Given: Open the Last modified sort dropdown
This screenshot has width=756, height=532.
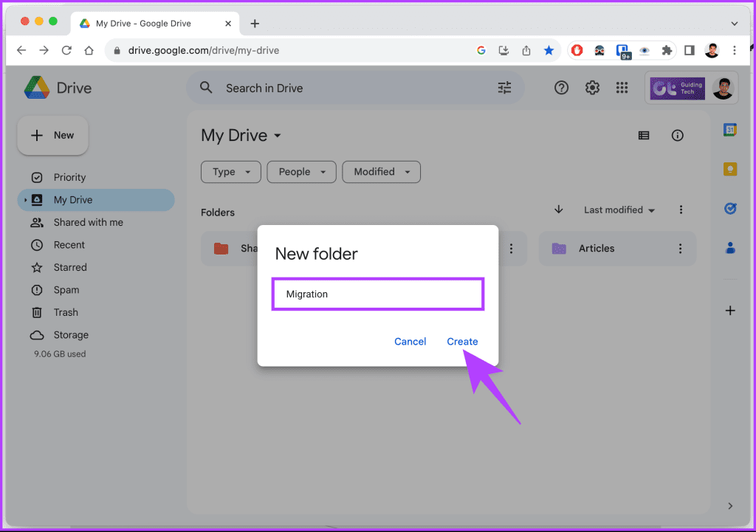Looking at the screenshot, I should click(x=619, y=210).
